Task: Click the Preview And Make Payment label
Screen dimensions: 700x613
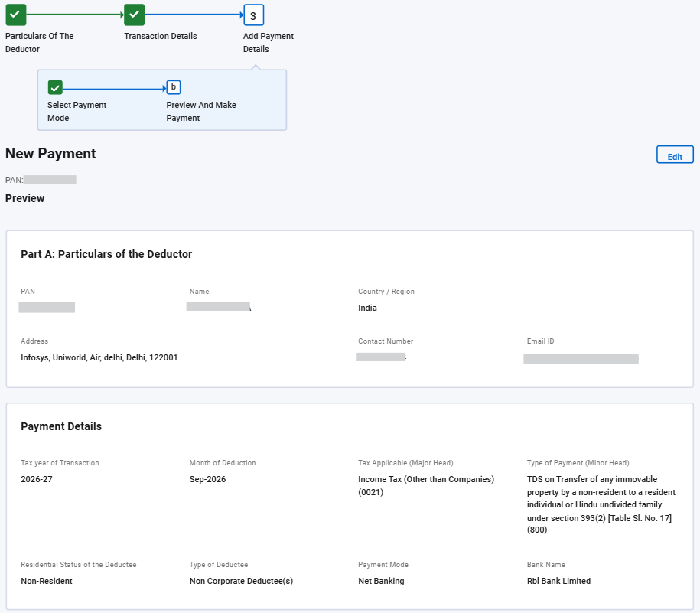Action: [201, 111]
